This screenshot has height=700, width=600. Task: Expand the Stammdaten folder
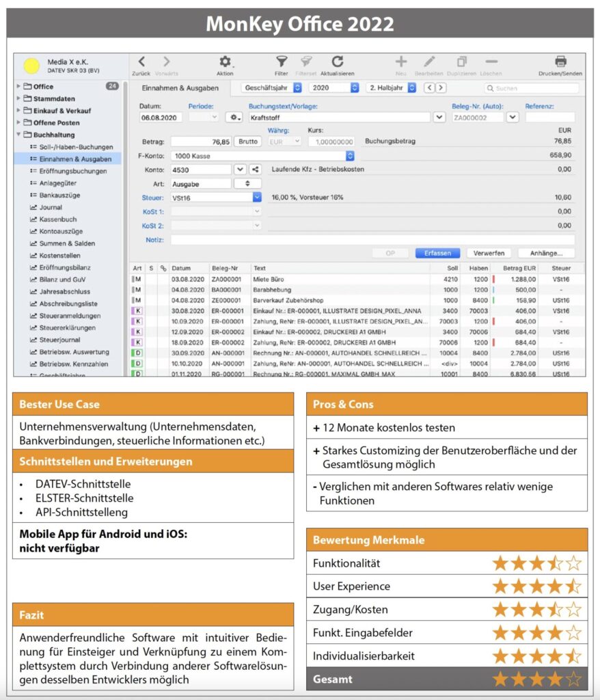[18, 98]
